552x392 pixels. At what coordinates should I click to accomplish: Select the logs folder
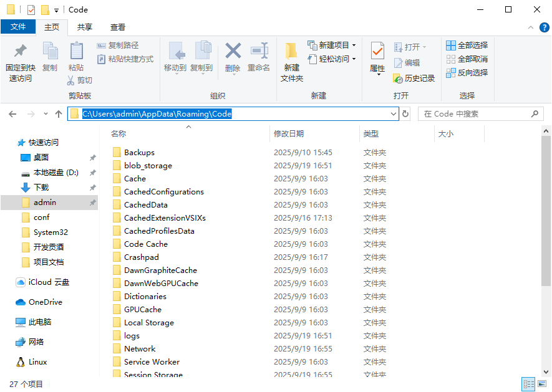[x=127, y=336]
